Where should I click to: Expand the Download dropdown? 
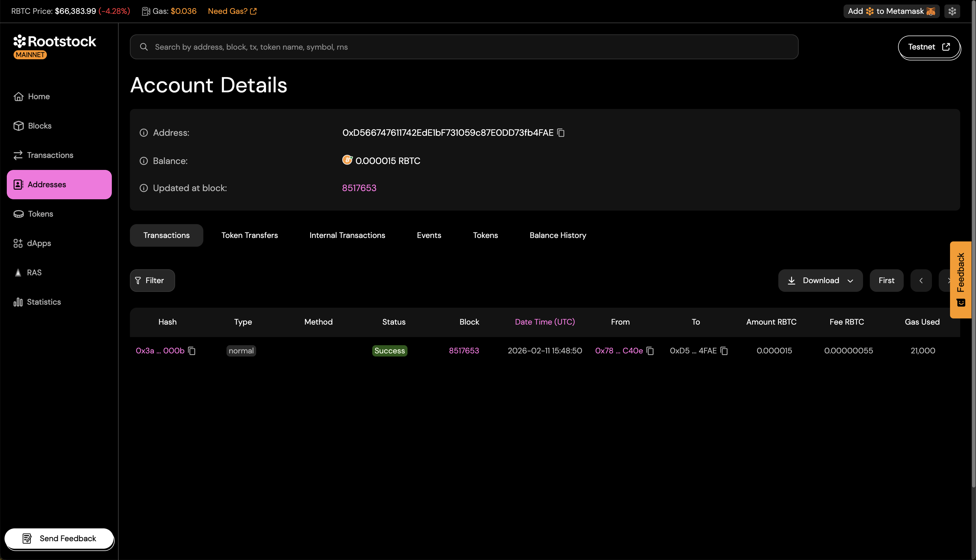click(820, 280)
